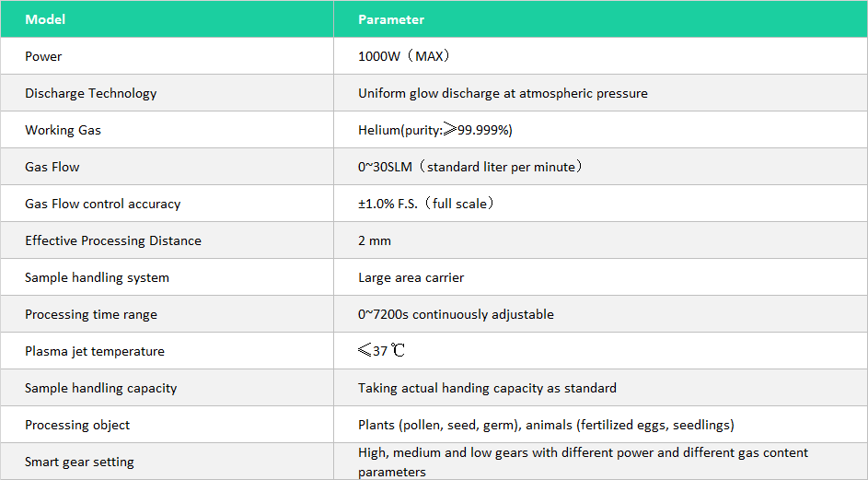Select the Sample handling capacity label
Screen dimensions: 868x480
point(100,388)
